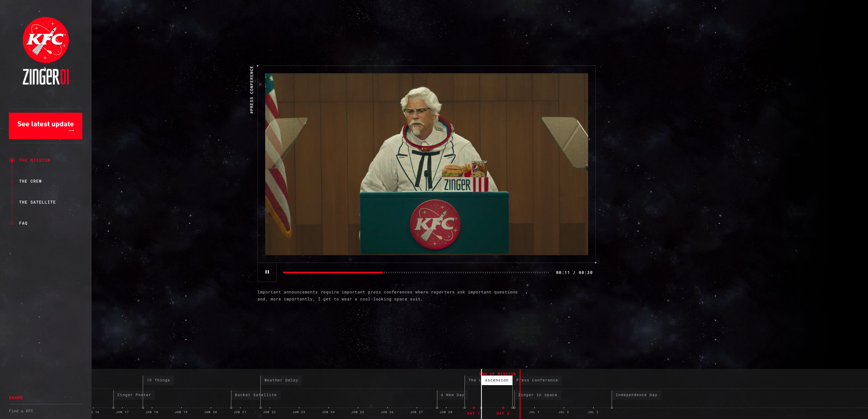Screen dimensions: 868x419
Task: Select the Zinger Poster timeline entry
Action: [134, 395]
